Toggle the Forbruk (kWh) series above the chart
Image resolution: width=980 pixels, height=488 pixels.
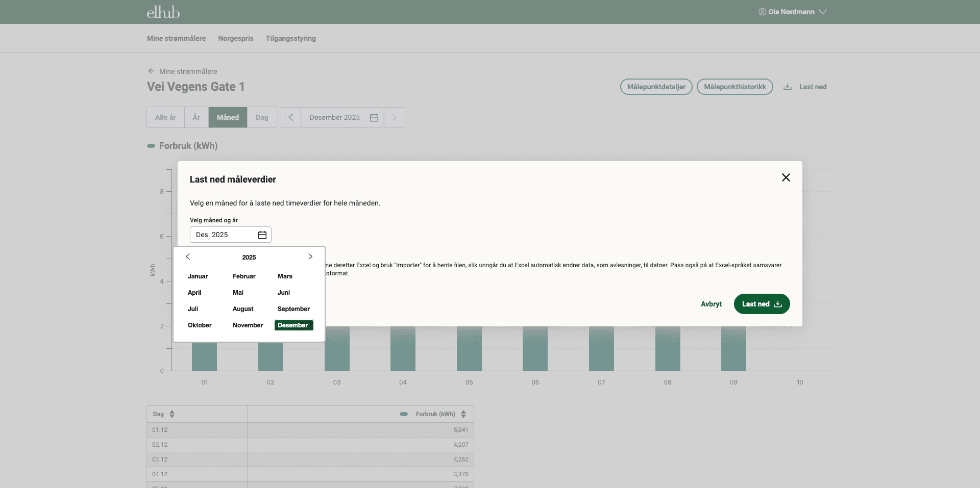point(151,146)
